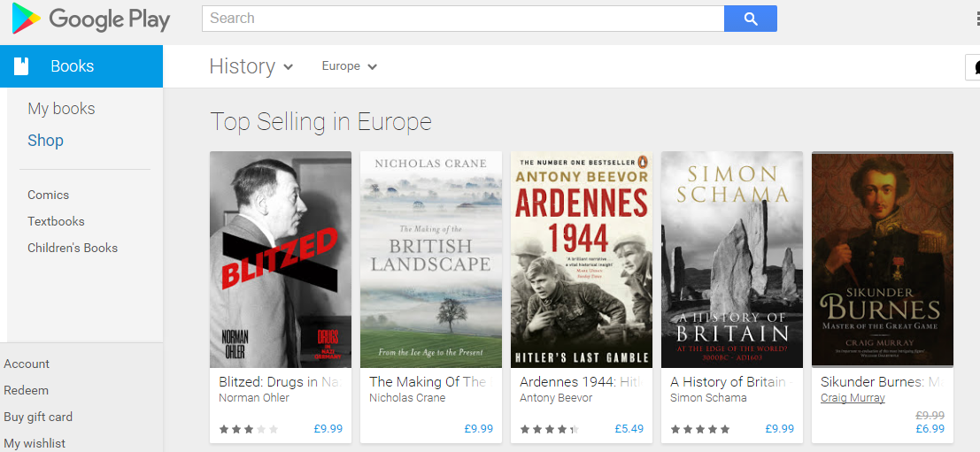Open the Blitzed book cover thumbnail
The width and height of the screenshot is (980, 452).
point(281,259)
